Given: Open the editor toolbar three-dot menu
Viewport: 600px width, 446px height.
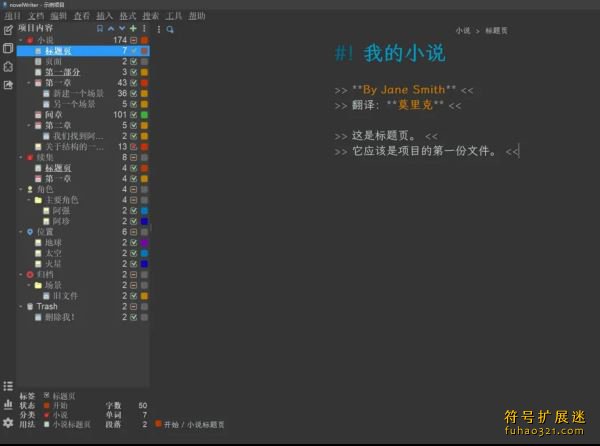Looking at the screenshot, I should [x=159, y=29].
